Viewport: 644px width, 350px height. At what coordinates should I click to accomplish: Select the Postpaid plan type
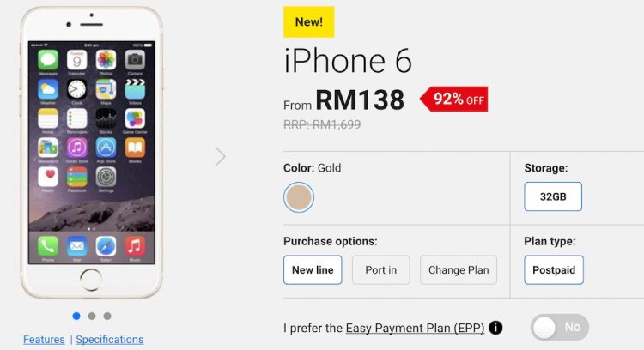pos(554,270)
